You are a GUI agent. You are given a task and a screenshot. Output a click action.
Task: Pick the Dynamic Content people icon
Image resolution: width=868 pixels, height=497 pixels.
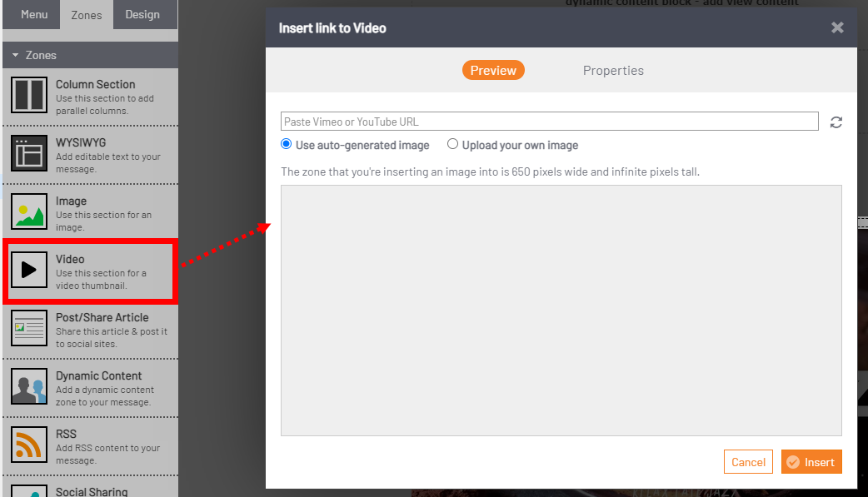pyautogui.click(x=29, y=386)
